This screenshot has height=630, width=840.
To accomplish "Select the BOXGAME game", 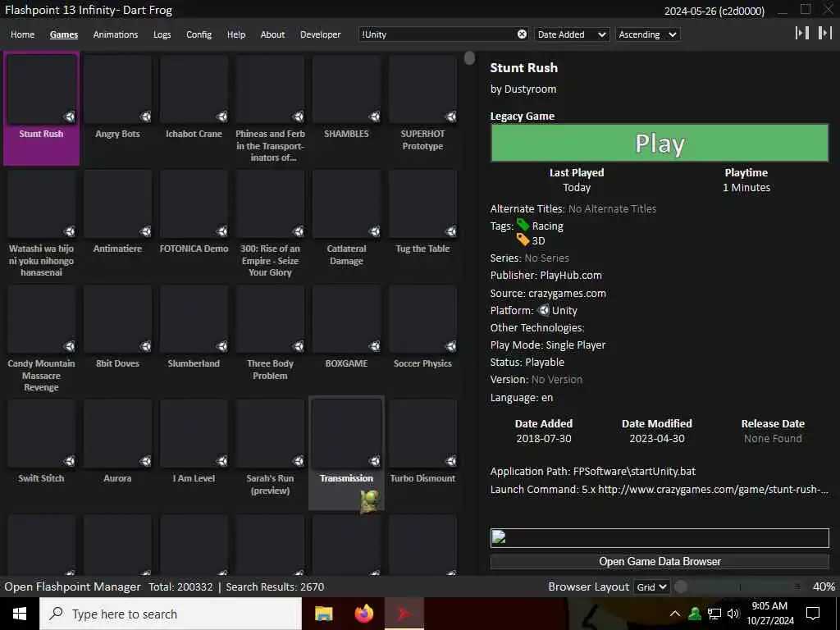I will (x=347, y=339).
